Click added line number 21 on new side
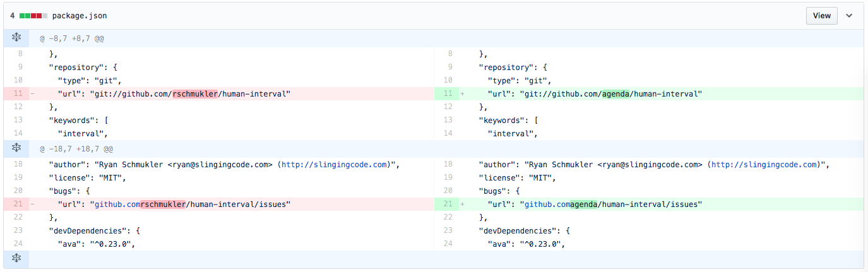Viewport: 868px width, 272px height. coord(447,204)
